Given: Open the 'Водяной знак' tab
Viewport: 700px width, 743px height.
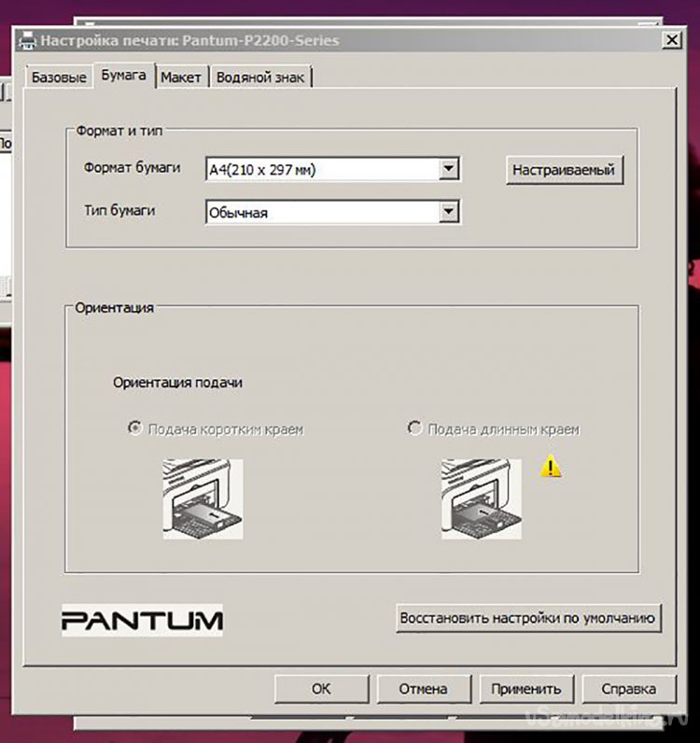Looking at the screenshot, I should coord(260,77).
